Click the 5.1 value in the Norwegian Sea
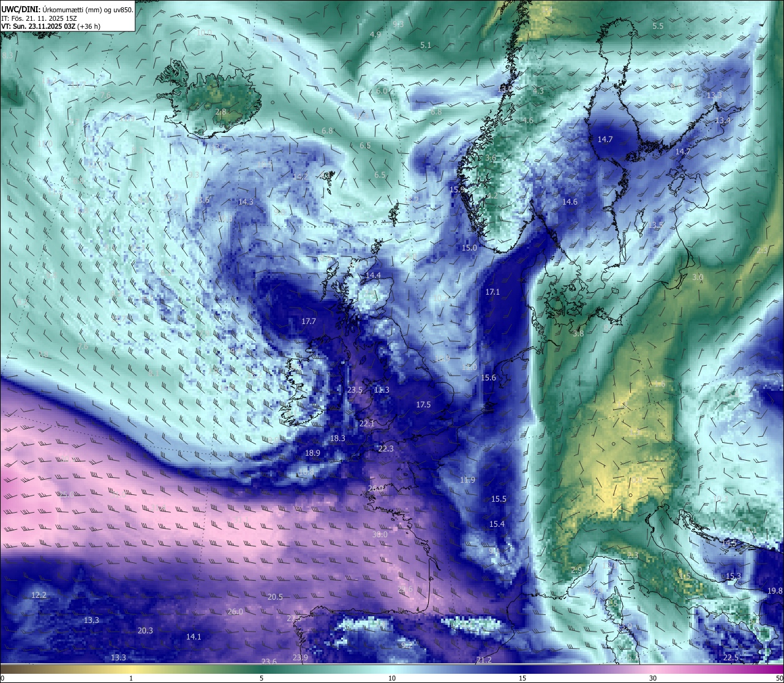784x683 pixels. click(426, 45)
